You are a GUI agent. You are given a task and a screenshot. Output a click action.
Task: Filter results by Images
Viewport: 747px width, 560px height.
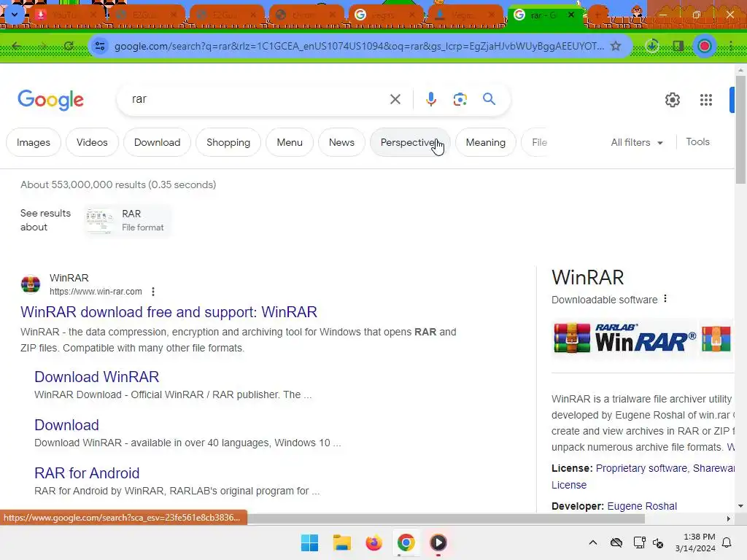pyautogui.click(x=34, y=142)
